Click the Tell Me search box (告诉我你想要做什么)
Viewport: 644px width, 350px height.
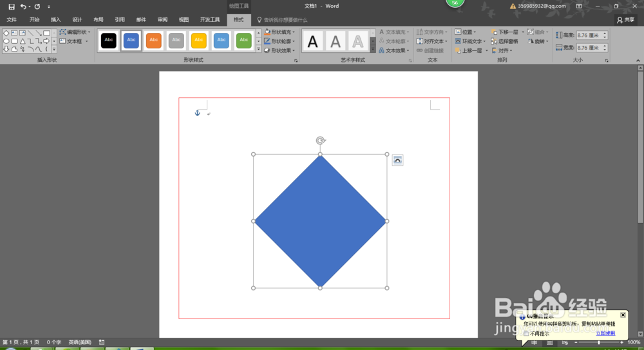point(286,20)
